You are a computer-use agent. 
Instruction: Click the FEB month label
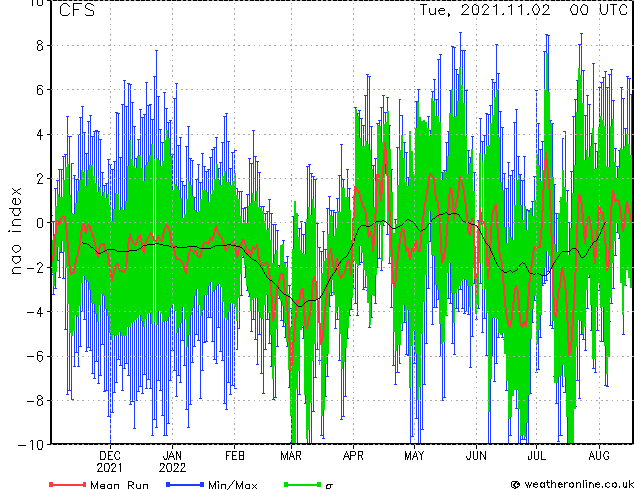[235, 456]
